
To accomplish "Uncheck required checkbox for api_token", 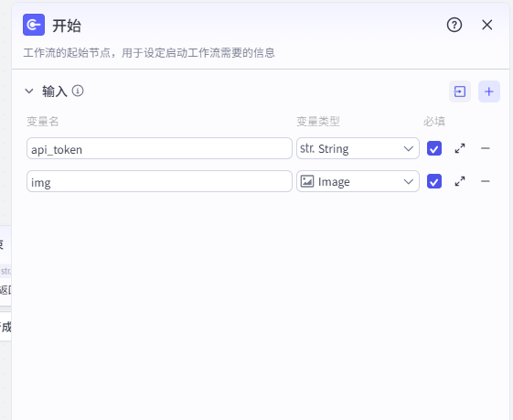I will tap(434, 148).
